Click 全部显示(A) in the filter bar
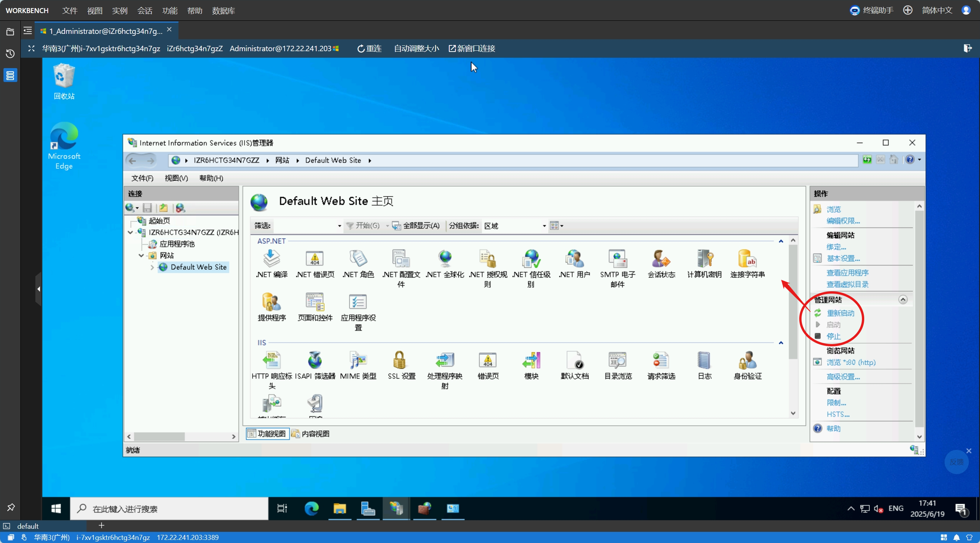 [416, 226]
